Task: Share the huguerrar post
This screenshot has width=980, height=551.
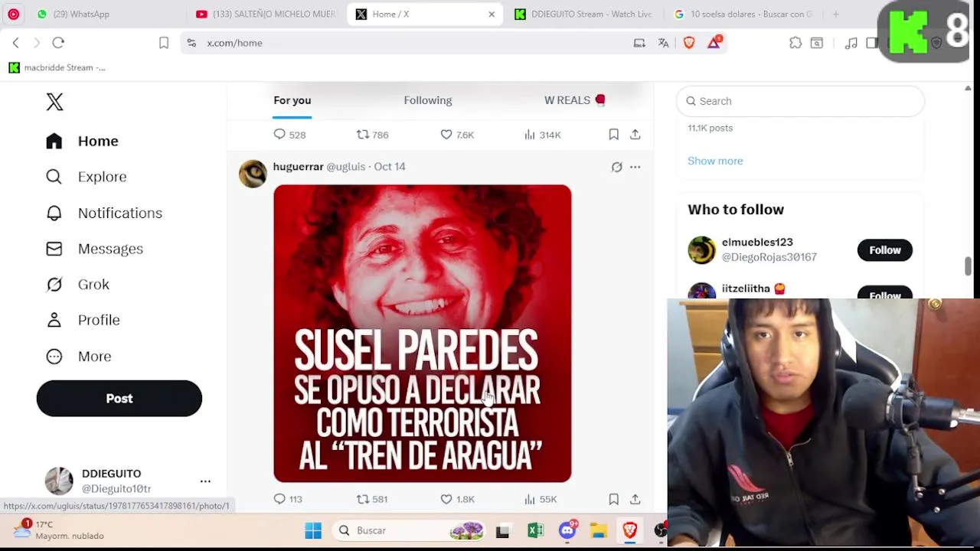Action: (635, 499)
